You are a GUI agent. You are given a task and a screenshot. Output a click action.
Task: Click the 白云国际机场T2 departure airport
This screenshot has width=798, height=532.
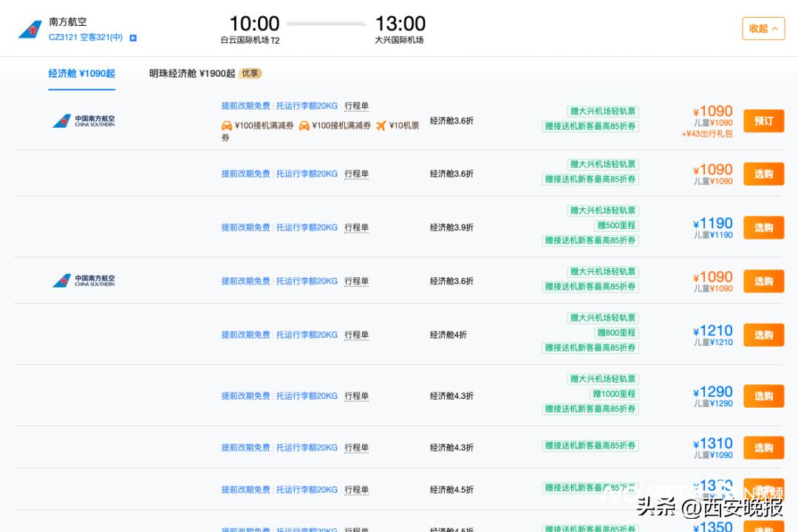coord(250,40)
